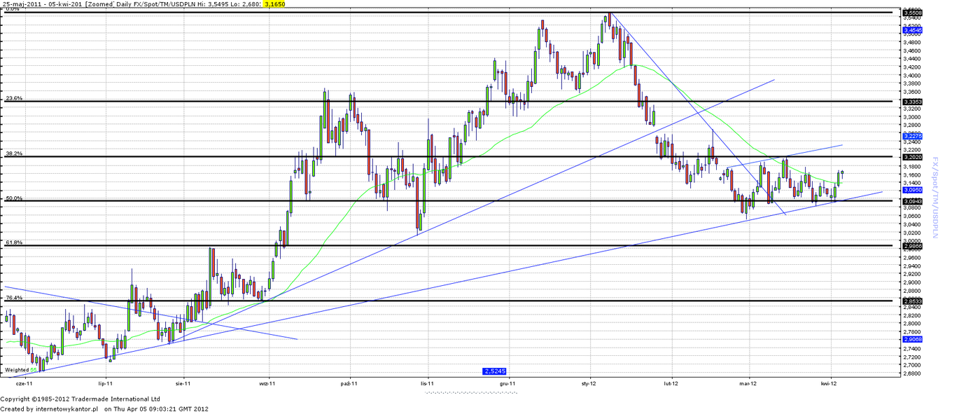This screenshot has width=980, height=419.
Task: Click the blue 2,5245 marker at bottom
Action: pyautogui.click(x=494, y=371)
